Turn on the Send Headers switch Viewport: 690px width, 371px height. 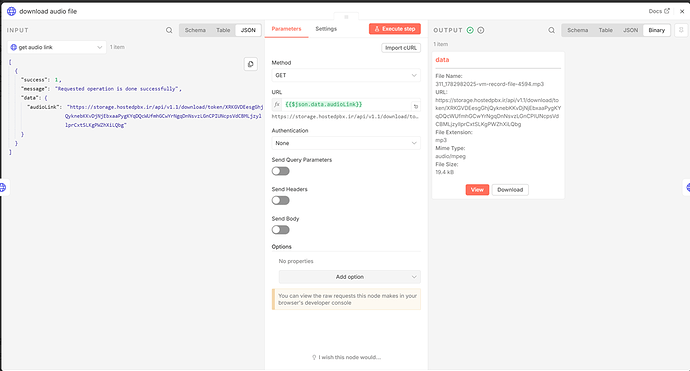(x=280, y=201)
